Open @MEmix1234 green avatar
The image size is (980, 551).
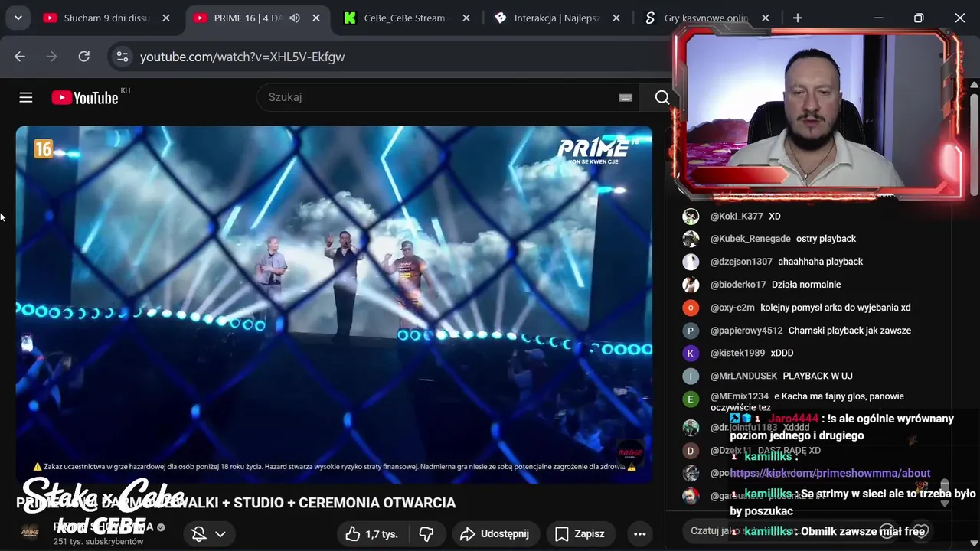(x=691, y=399)
